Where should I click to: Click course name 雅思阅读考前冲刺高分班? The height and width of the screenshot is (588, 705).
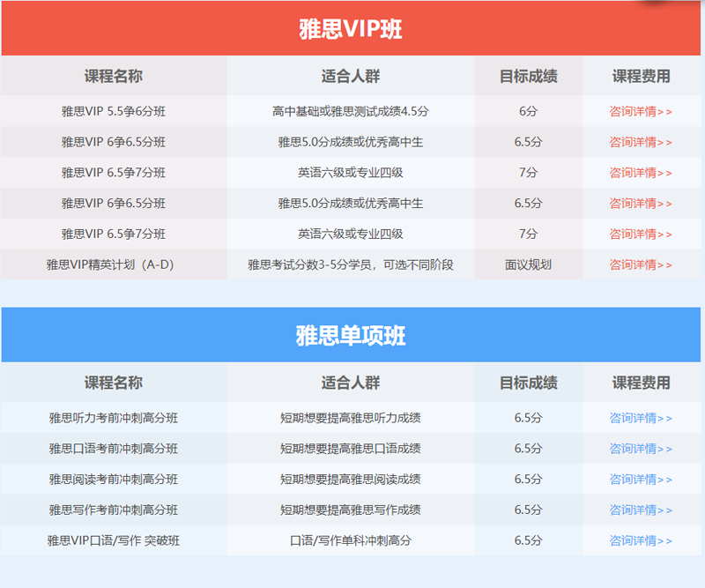tap(114, 480)
